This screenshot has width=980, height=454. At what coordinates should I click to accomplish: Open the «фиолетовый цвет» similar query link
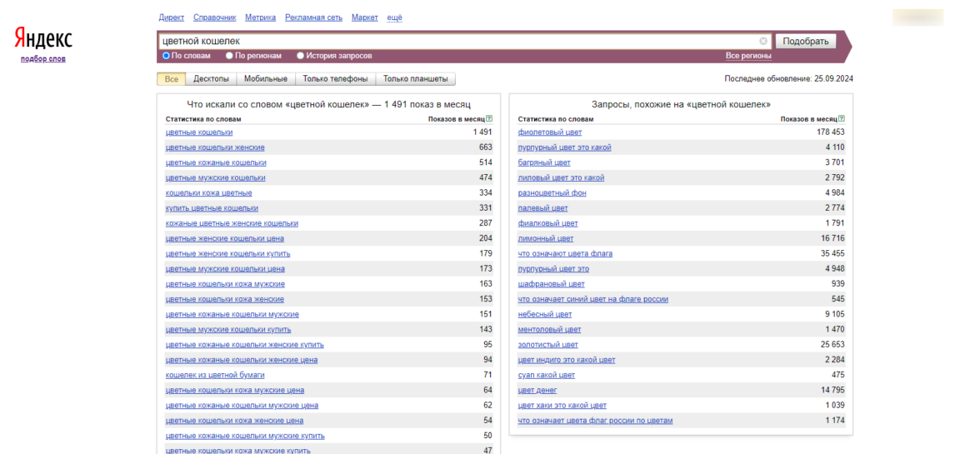(550, 132)
